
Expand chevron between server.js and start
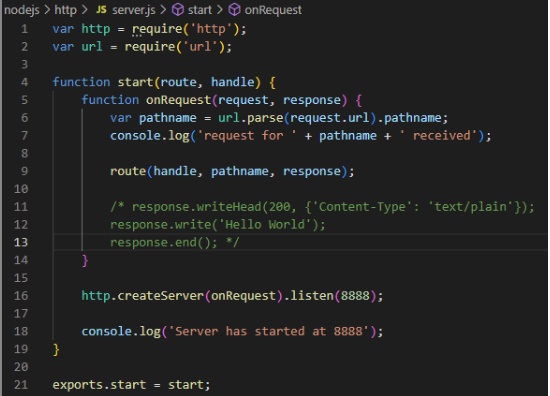point(163,10)
